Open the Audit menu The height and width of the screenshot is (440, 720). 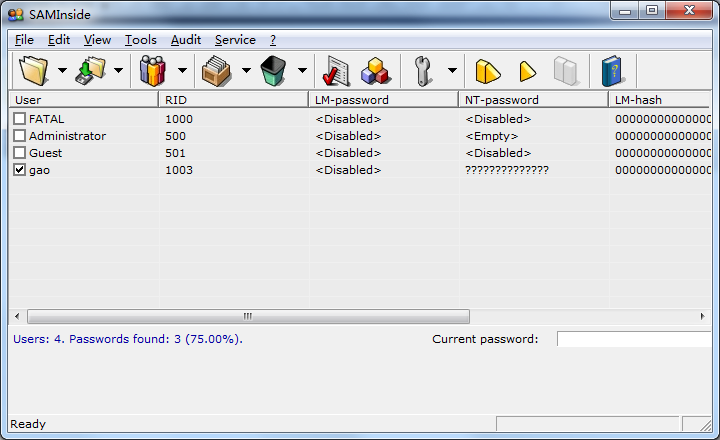point(186,40)
